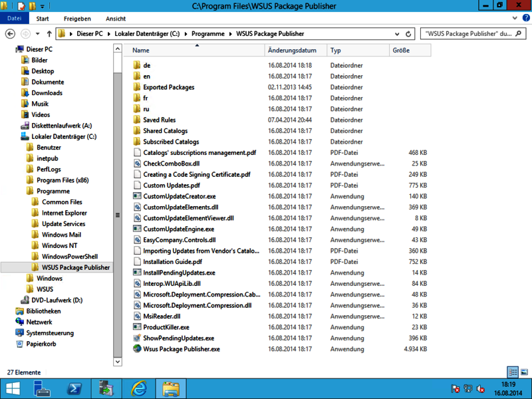Open the Windows Start button
The height and width of the screenshot is (399, 532).
click(x=13, y=389)
